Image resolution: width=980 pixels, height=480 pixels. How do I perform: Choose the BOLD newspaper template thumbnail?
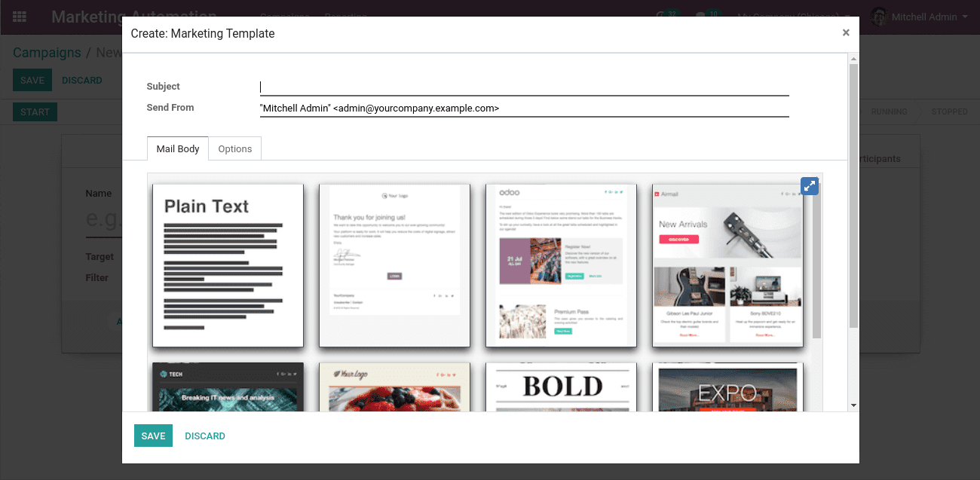561,387
